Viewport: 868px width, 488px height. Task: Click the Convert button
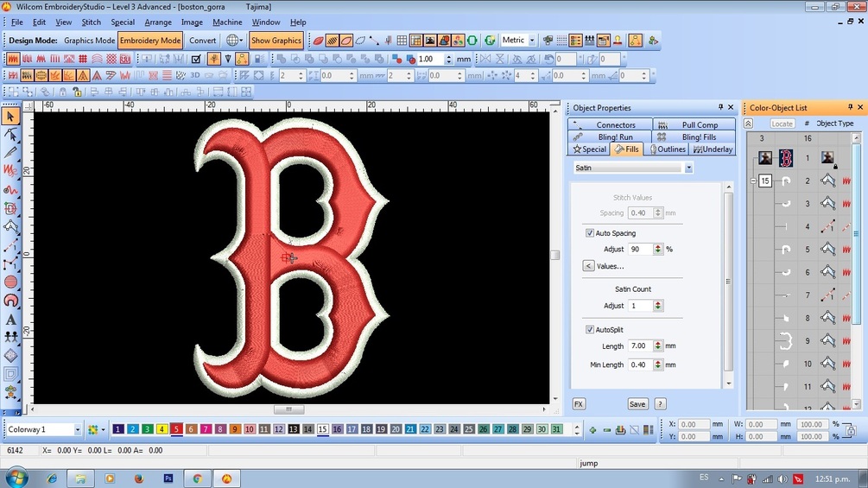[203, 41]
